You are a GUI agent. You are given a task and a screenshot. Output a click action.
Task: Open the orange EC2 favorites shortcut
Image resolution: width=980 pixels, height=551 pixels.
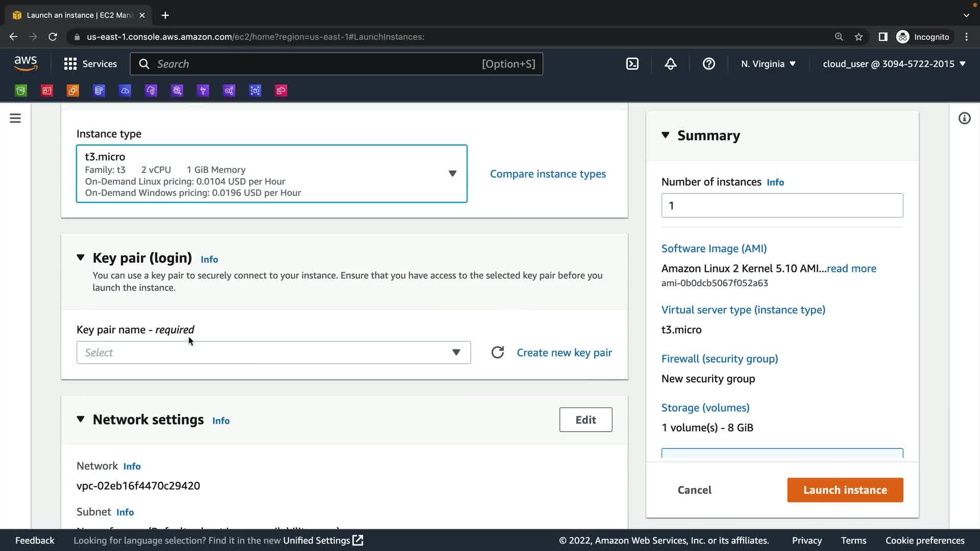[x=73, y=91]
